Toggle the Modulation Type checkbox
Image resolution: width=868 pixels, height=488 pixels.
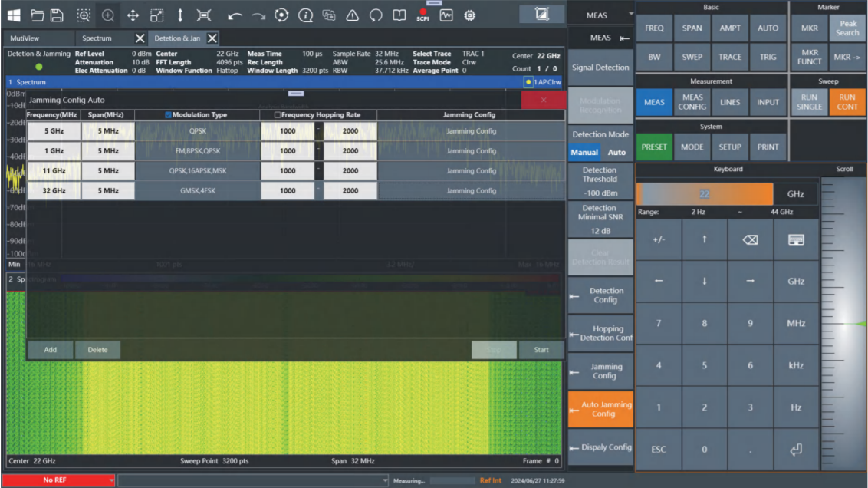pyautogui.click(x=168, y=114)
